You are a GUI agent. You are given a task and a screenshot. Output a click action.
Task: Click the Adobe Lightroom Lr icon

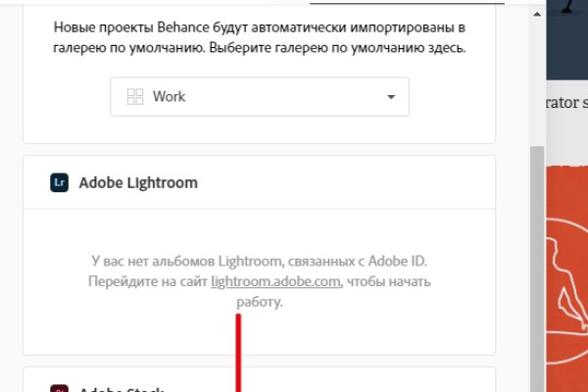[59, 182]
